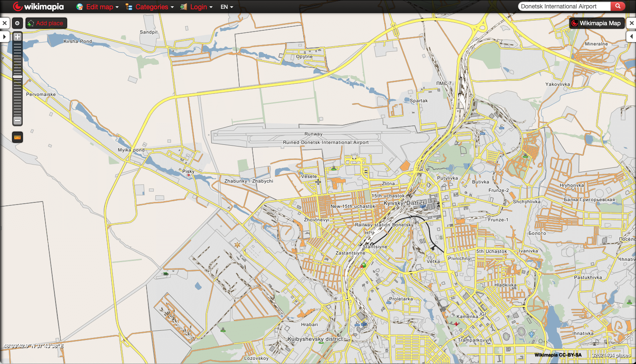Click the New 15th uchastok label

(353, 206)
